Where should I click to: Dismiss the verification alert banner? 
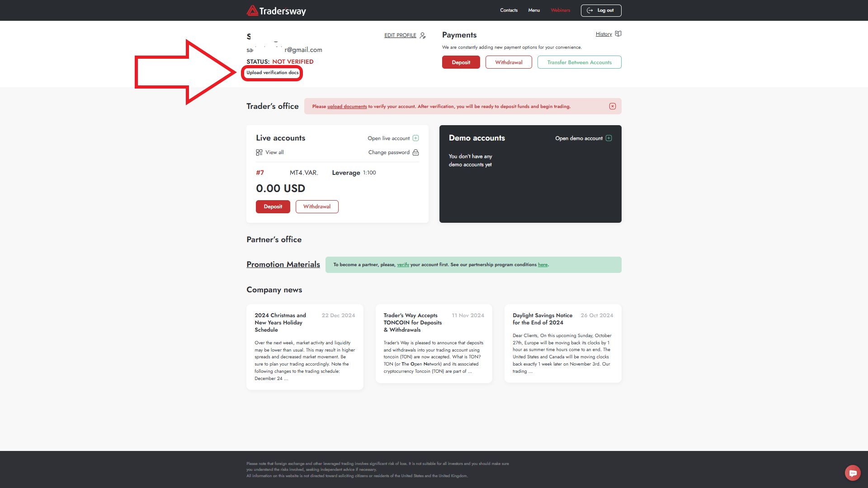pos(612,106)
